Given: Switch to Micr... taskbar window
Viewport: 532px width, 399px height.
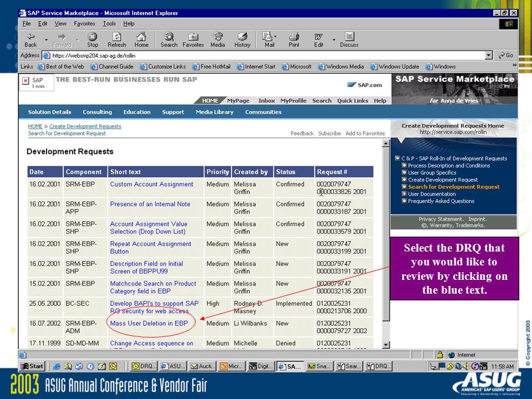Looking at the screenshot, I should (232, 366).
